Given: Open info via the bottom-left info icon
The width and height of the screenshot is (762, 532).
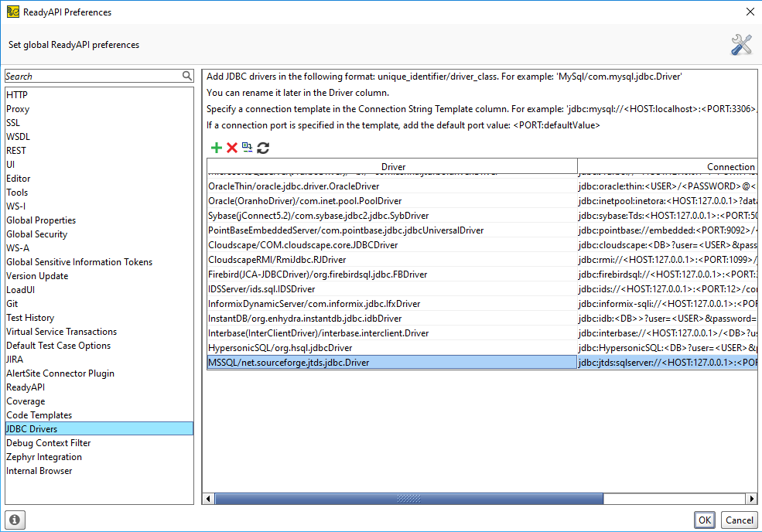Looking at the screenshot, I should coord(14,520).
